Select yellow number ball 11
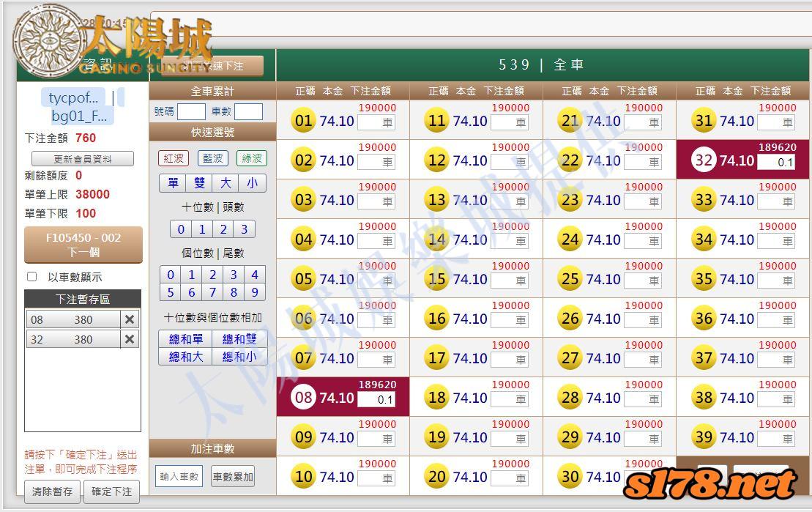 [437, 121]
